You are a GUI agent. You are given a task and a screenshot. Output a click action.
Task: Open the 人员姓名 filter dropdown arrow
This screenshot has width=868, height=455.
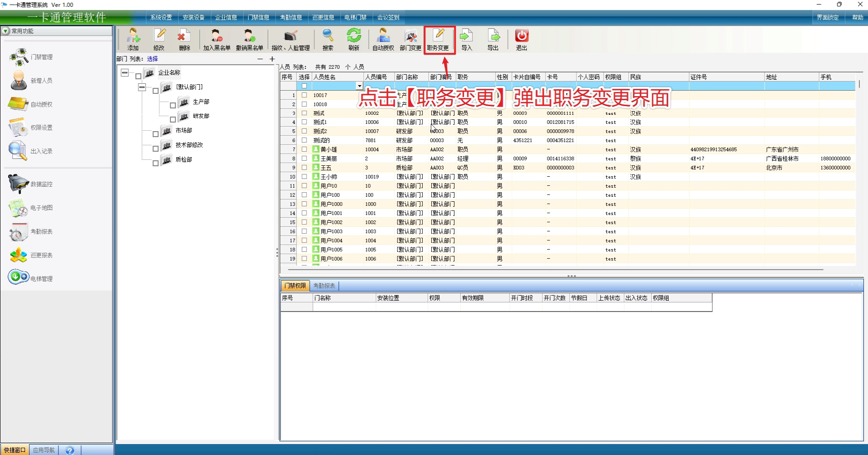pyautogui.click(x=359, y=86)
